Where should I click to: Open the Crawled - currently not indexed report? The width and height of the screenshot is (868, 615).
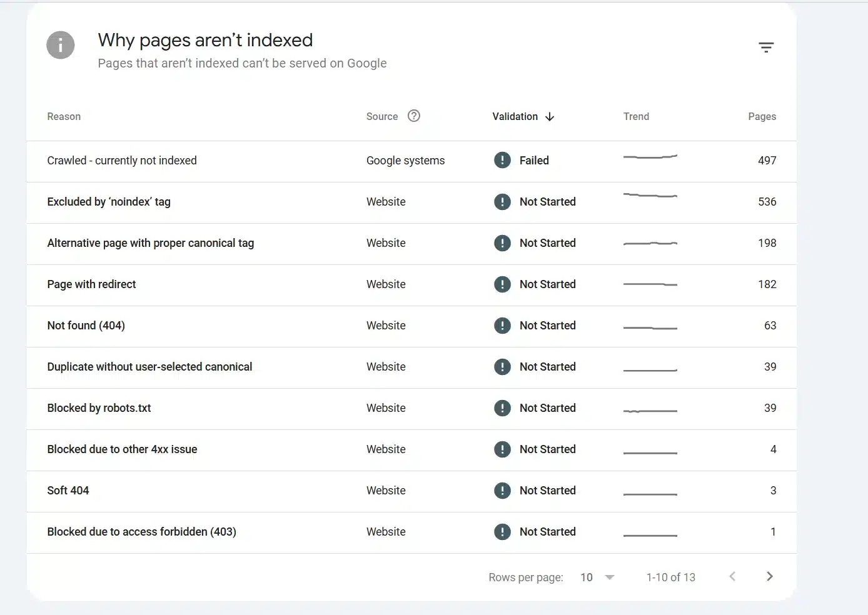point(121,160)
